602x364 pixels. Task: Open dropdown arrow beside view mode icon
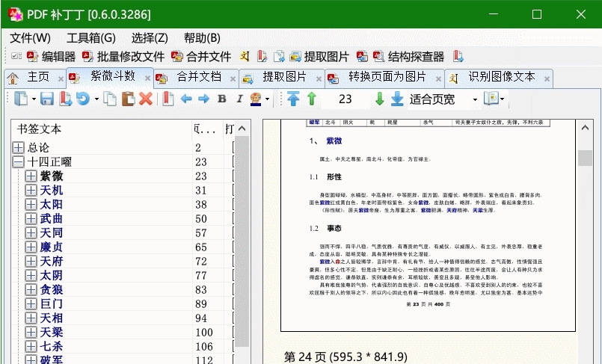click(x=503, y=99)
